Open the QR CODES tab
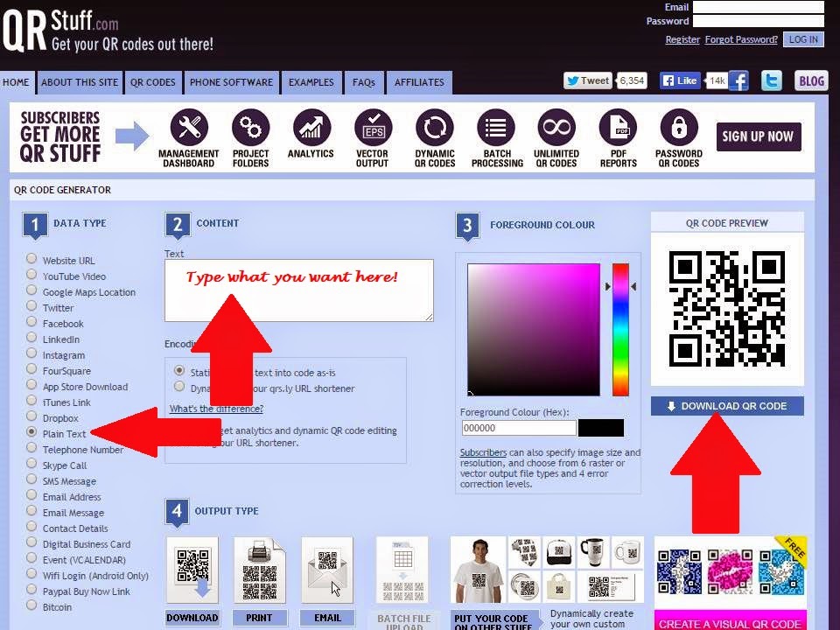840x630 pixels. click(x=152, y=82)
